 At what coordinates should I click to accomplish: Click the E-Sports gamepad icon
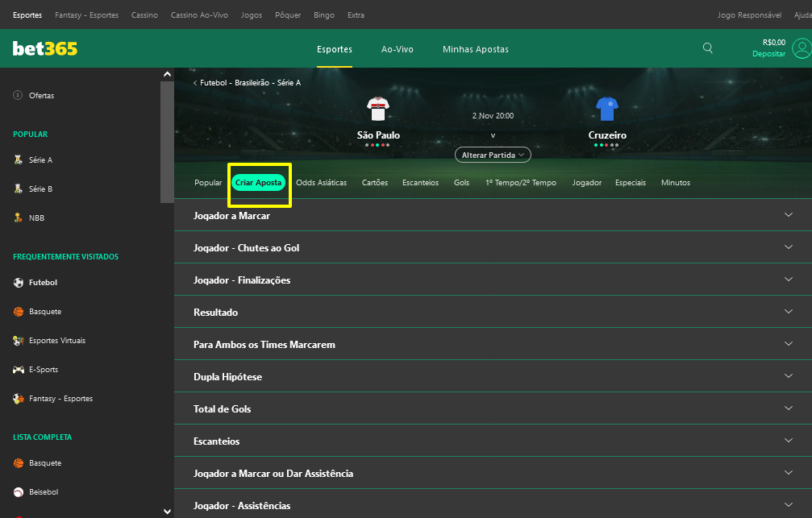coord(19,370)
